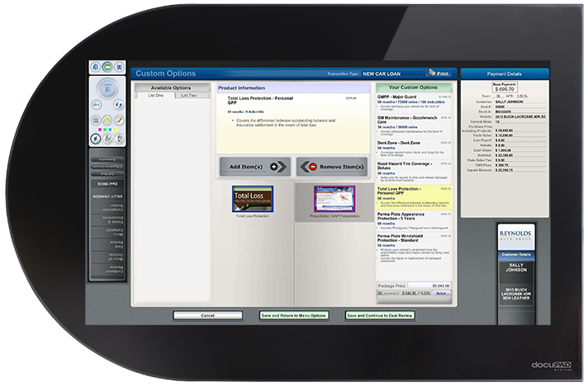Select GM Maintenance - Goodwrench Care option
Screen dimensions: 588x387
tap(414, 125)
